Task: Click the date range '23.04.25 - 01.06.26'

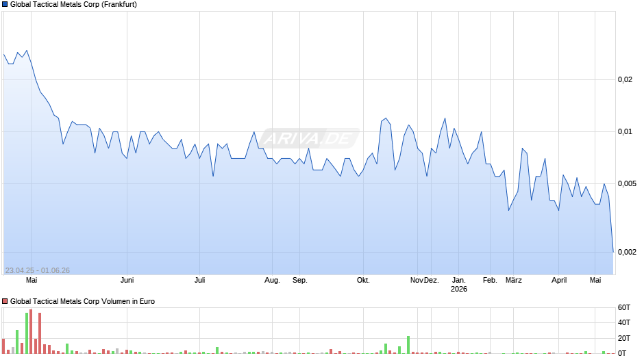Action: click(x=38, y=270)
